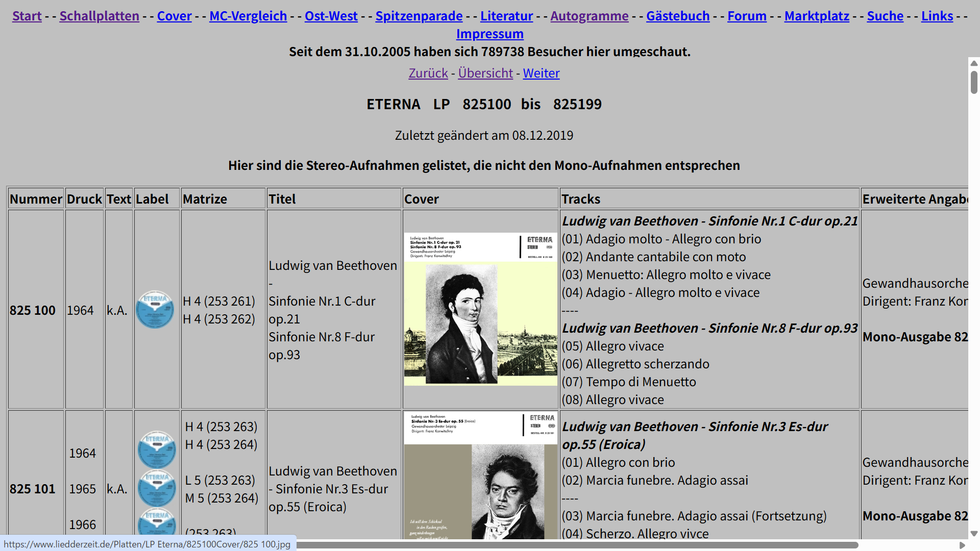Viewport: 980px width, 551px height.
Task: Open the Eroica album cover image
Action: pyautogui.click(x=480, y=475)
